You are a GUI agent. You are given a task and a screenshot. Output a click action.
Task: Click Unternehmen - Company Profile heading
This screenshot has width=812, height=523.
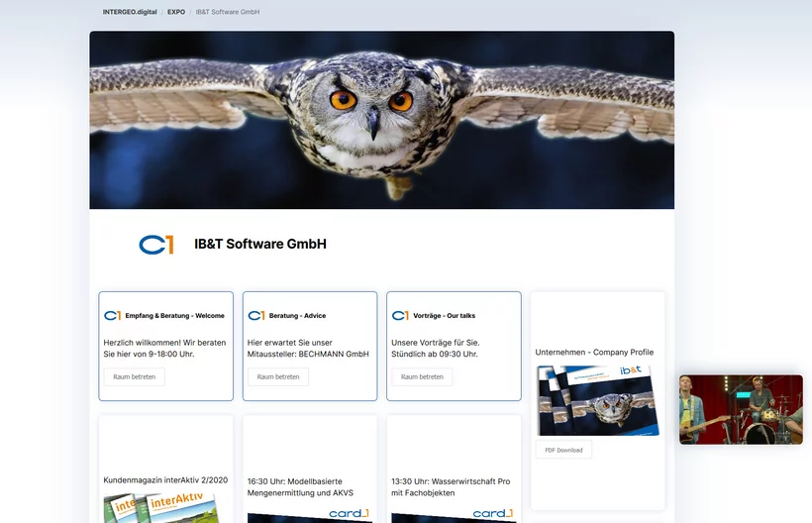click(594, 352)
